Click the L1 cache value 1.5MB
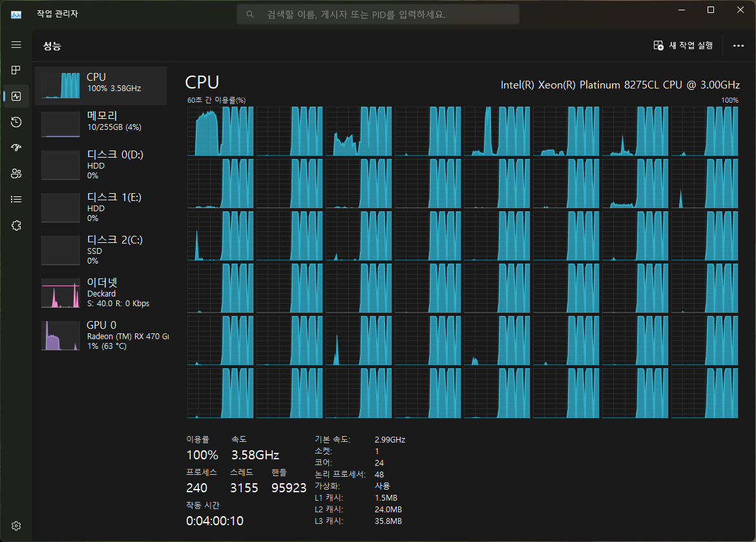756x542 pixels. (x=386, y=497)
